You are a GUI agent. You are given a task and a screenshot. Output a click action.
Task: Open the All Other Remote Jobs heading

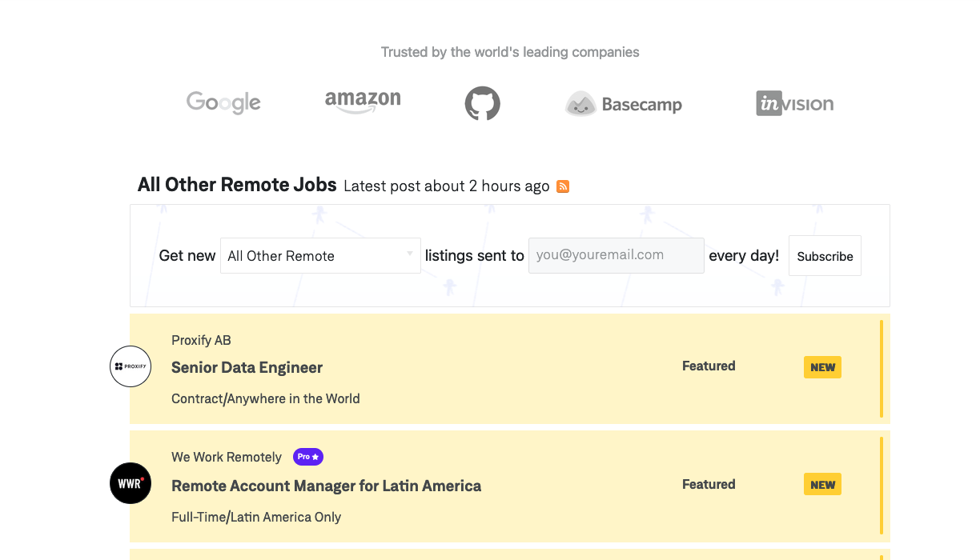pyautogui.click(x=237, y=185)
